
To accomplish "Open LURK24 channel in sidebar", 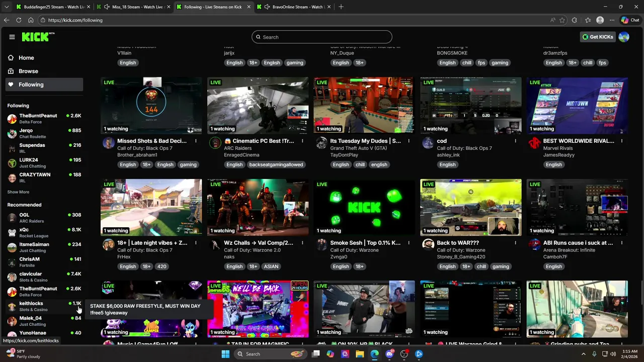I will (45, 163).
